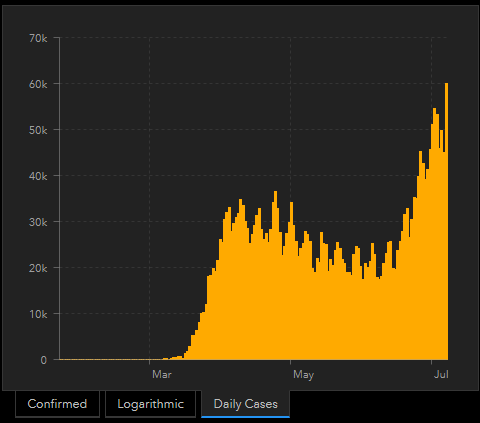Select the 40k y-axis label
This screenshot has width=480, height=423.
[x=38, y=176]
